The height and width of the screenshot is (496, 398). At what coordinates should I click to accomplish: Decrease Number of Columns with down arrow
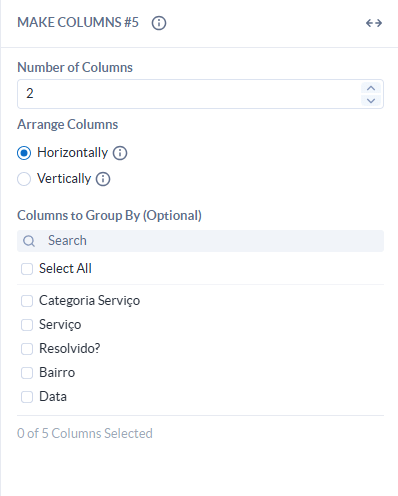point(371,100)
